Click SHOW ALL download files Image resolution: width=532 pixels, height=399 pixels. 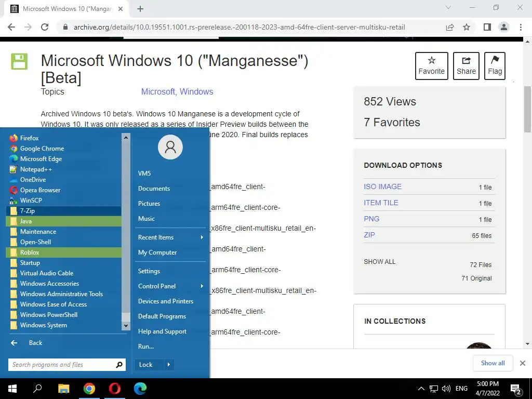[x=380, y=262]
